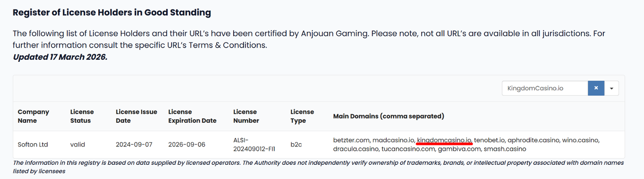Clear the KingdomCasino.io search filter
The height and width of the screenshot is (179, 644).
pos(596,88)
